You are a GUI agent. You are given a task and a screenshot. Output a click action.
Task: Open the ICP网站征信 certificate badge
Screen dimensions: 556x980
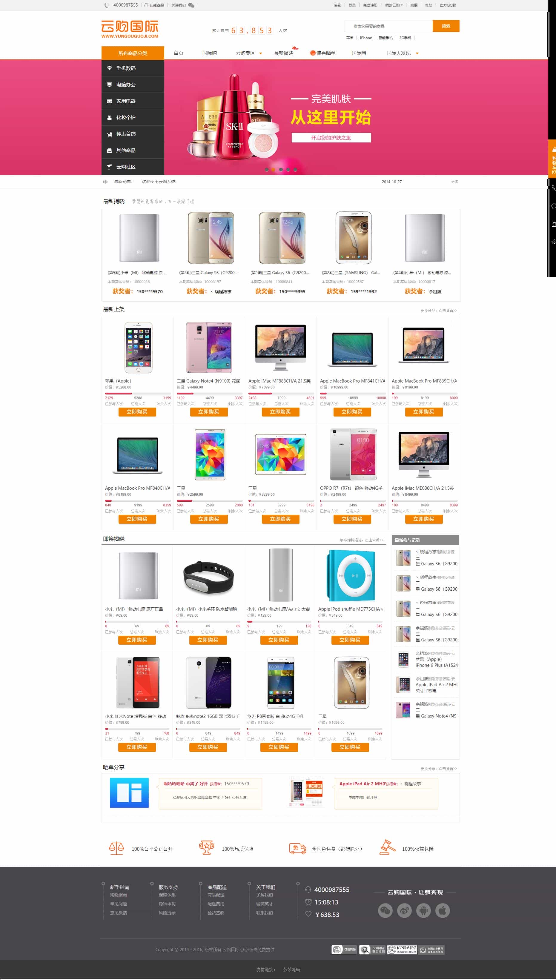[x=402, y=950]
